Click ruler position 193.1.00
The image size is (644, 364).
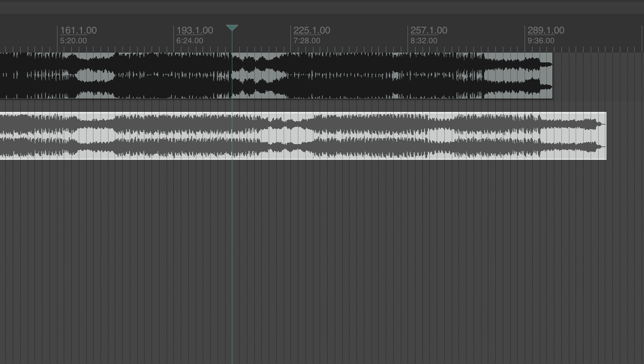195,30
